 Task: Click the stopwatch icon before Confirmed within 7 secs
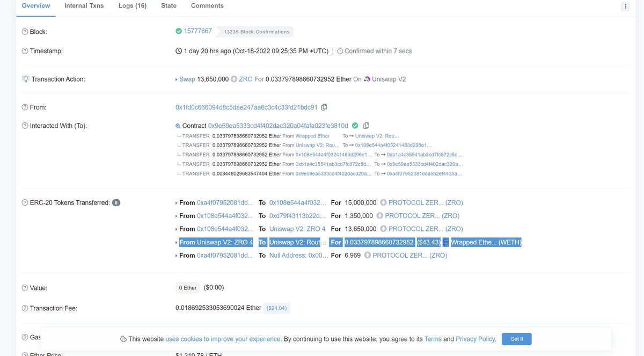[340, 51]
